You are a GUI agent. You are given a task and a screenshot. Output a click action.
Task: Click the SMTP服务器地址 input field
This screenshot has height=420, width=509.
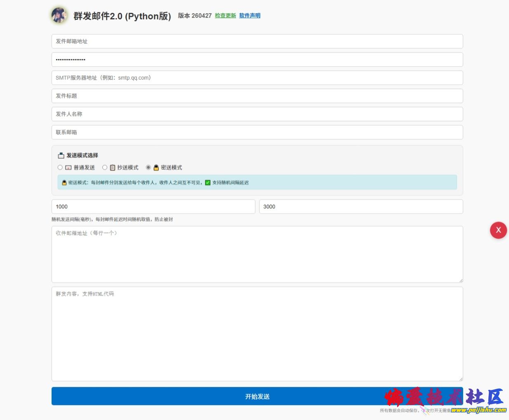257,77
